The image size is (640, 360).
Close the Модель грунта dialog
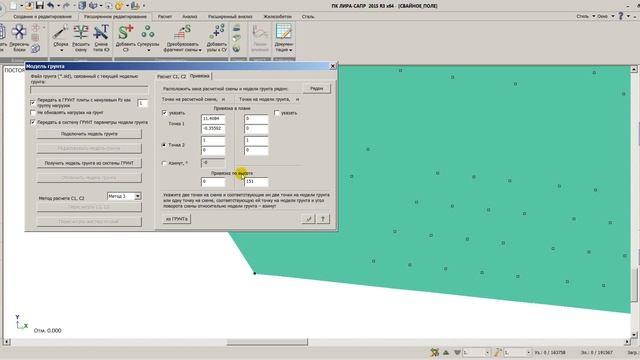333,66
